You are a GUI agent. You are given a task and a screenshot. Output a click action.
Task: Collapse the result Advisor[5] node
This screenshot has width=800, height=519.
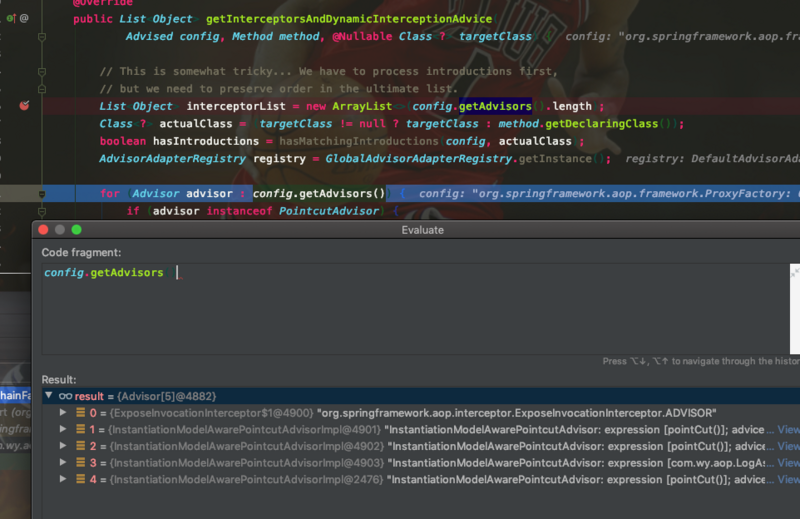coord(48,396)
